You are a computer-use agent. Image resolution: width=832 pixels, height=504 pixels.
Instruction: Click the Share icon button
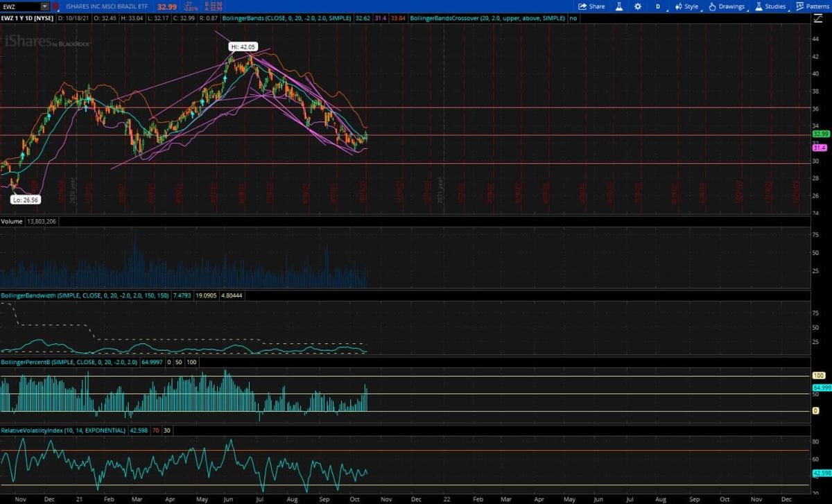(x=591, y=6)
